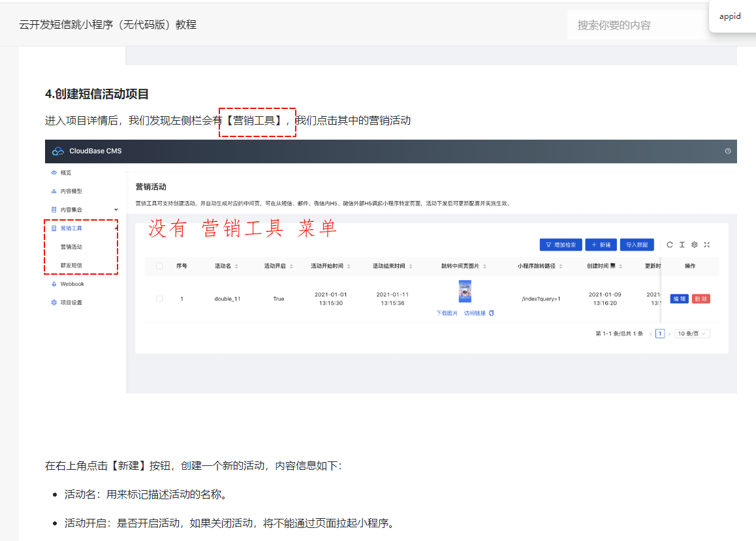Click the 2021-01-11 13:15:36 end time cell
The image size is (756, 541).
point(392,299)
